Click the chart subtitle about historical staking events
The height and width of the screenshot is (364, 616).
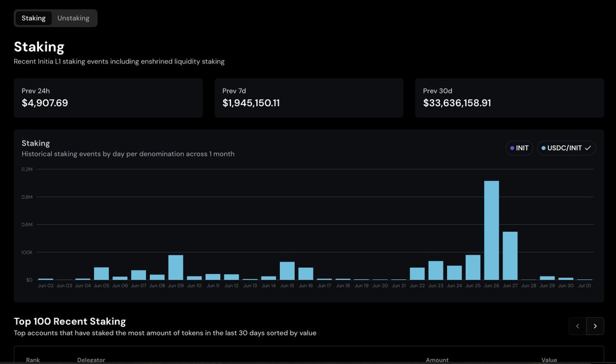click(x=128, y=154)
